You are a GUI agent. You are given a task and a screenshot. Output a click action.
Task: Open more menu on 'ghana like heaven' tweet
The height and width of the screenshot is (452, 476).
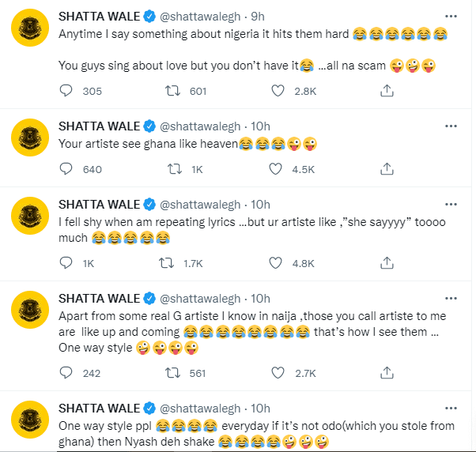point(449,126)
